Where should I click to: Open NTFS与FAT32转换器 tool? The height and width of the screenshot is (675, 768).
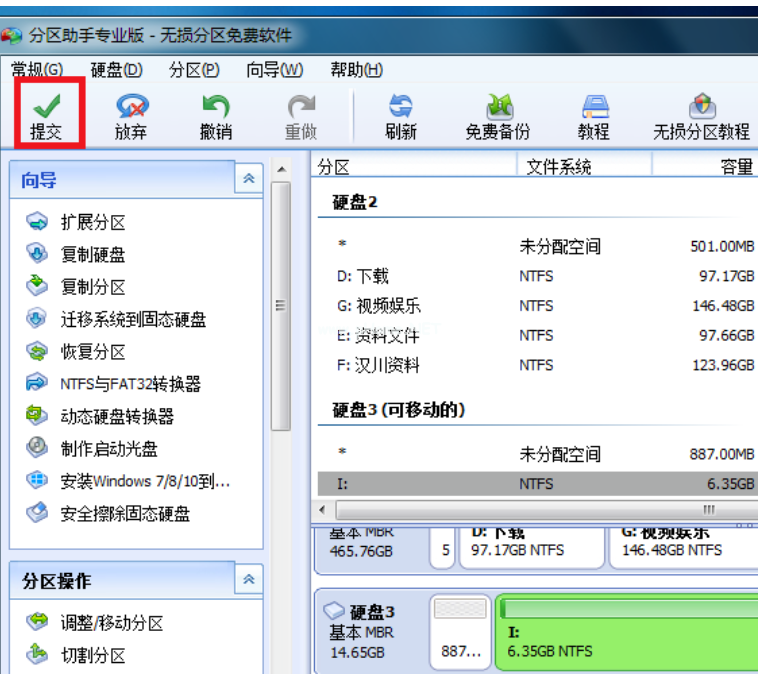130,384
